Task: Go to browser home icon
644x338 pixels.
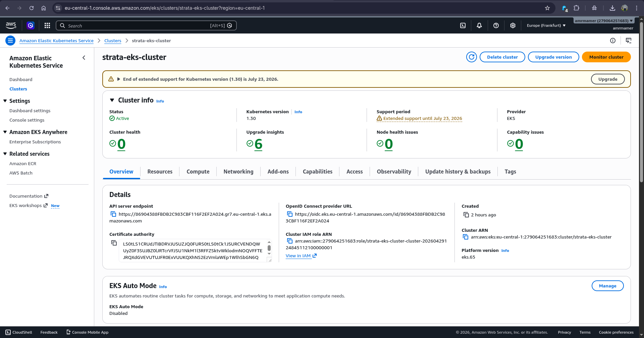Action: pos(44,8)
